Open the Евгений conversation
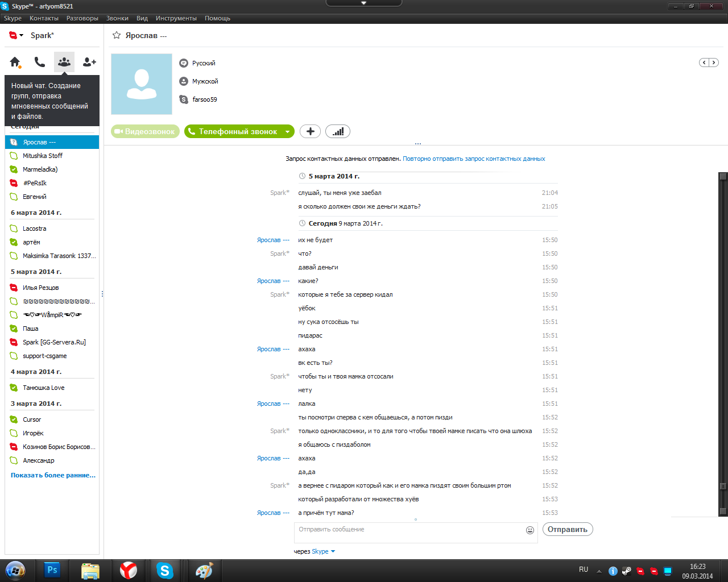The height and width of the screenshot is (582, 728). (x=52, y=197)
